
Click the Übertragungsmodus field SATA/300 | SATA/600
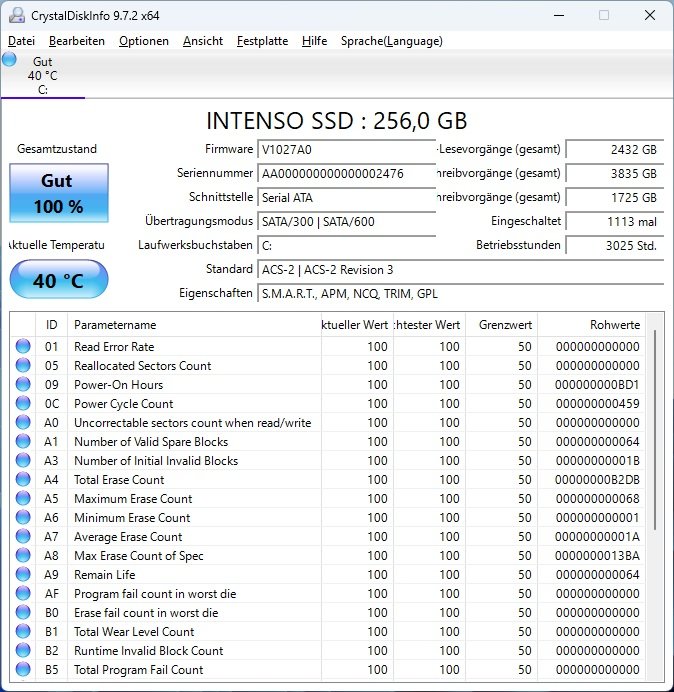[346, 221]
